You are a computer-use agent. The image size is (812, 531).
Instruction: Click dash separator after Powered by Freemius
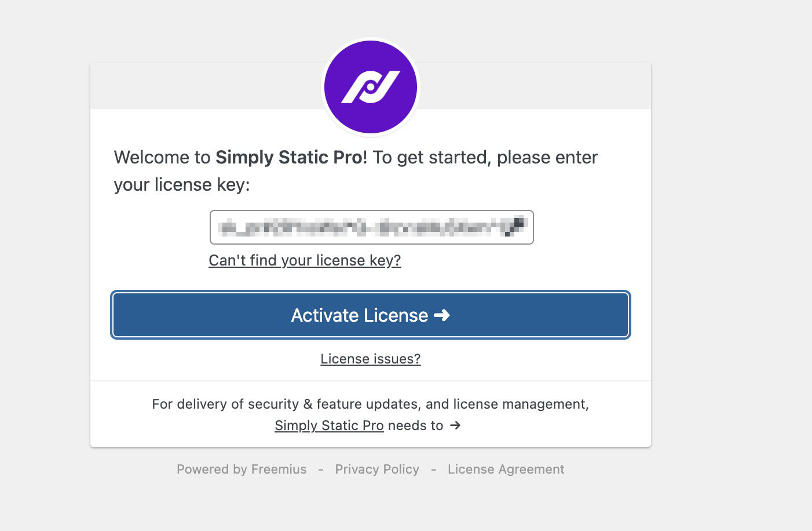(x=321, y=469)
